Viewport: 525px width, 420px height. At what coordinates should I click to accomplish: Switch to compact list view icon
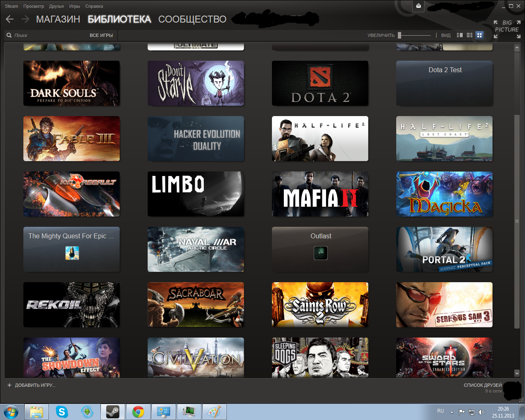tap(470, 35)
